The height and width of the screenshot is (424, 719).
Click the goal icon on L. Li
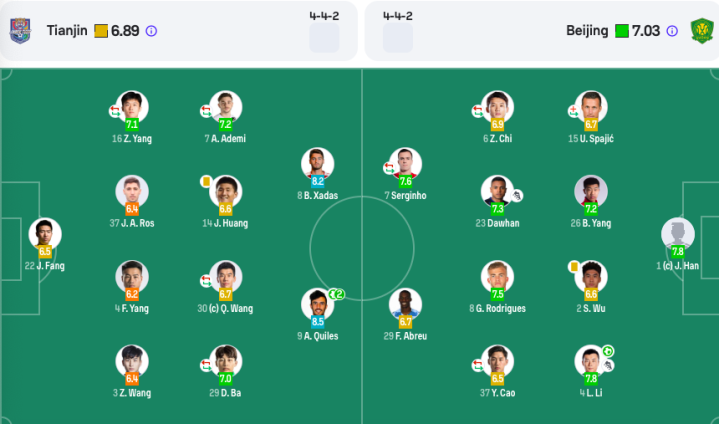[607, 352]
